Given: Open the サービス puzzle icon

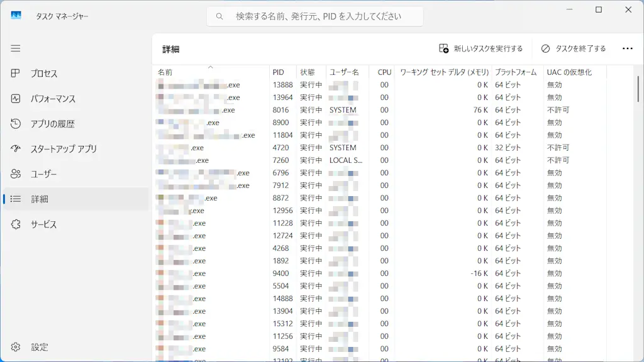Looking at the screenshot, I should tap(16, 224).
